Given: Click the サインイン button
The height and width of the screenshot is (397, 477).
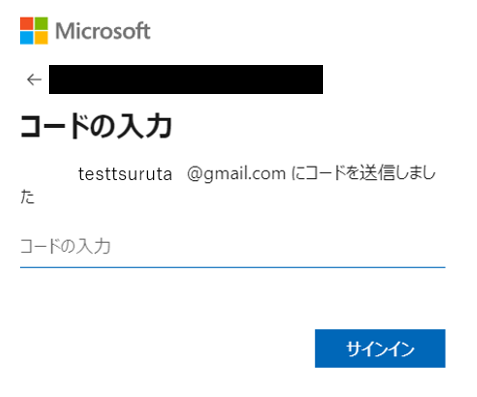Looking at the screenshot, I should point(380,348).
